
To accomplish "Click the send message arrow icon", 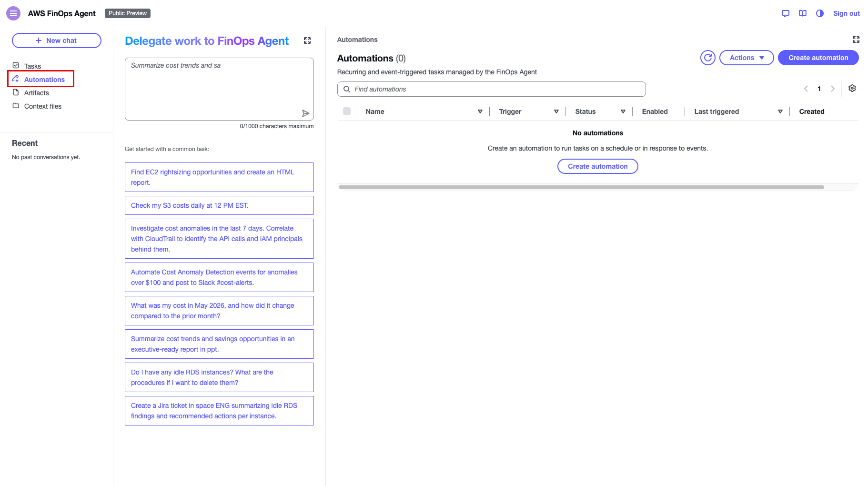I will 305,113.
